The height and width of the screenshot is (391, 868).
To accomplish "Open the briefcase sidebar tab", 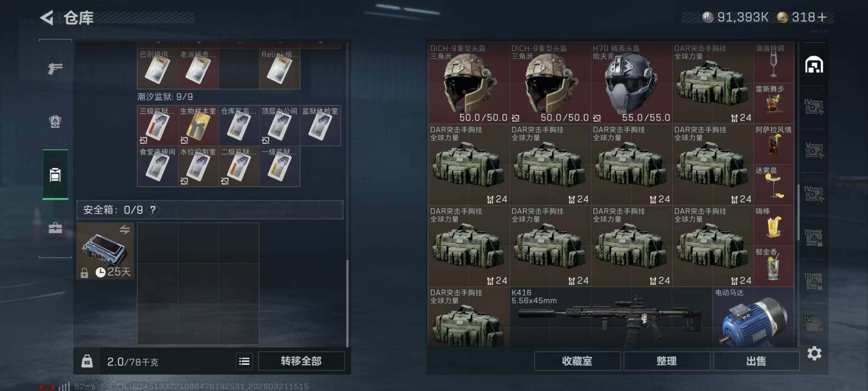I will [55, 228].
